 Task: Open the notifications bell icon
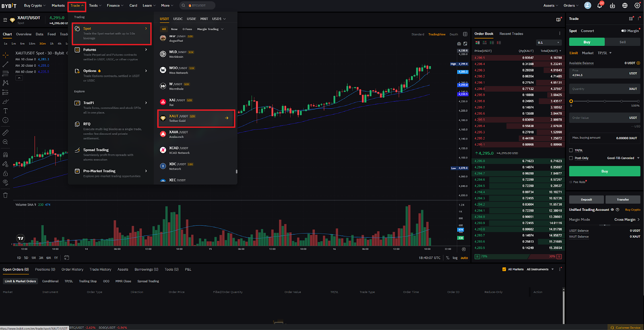pyautogui.click(x=600, y=6)
